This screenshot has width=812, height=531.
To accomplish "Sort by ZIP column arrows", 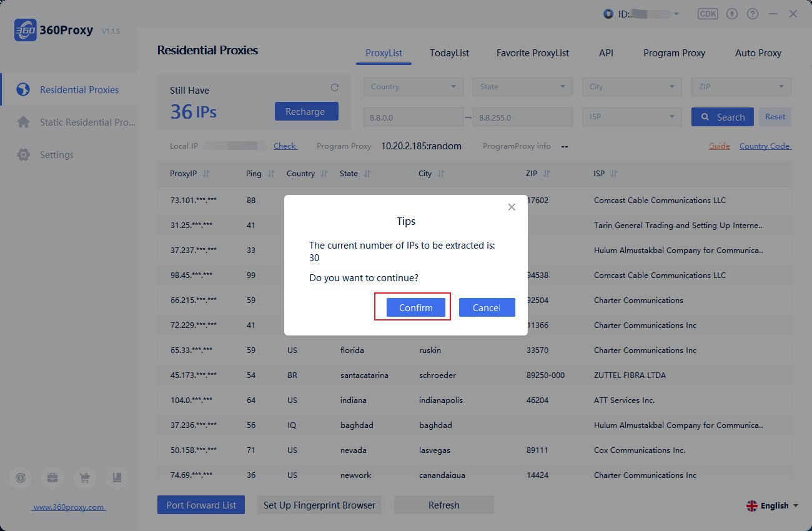I will [x=547, y=174].
